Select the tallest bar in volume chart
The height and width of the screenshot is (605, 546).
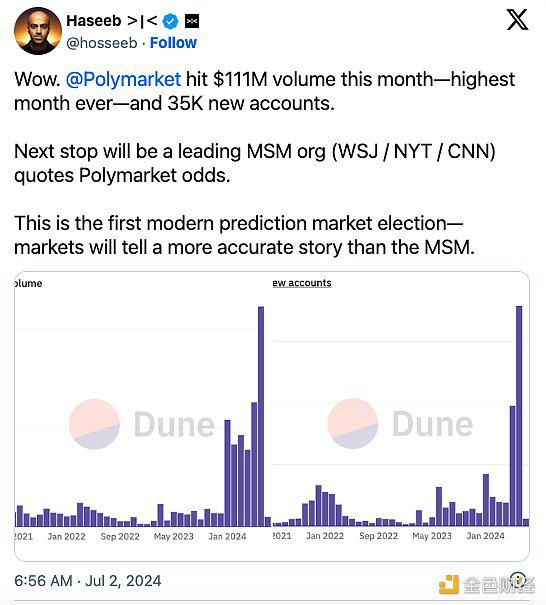click(x=261, y=416)
